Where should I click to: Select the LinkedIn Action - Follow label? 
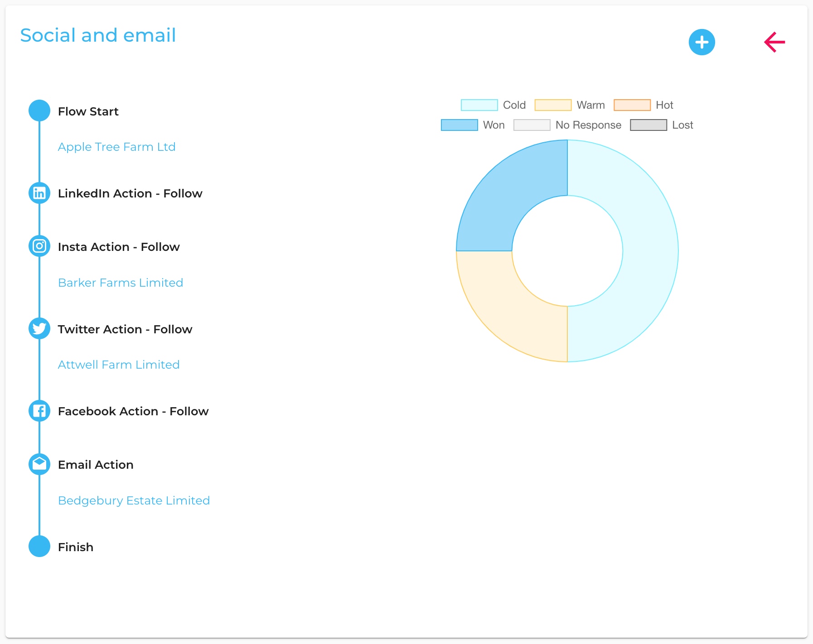pos(130,193)
